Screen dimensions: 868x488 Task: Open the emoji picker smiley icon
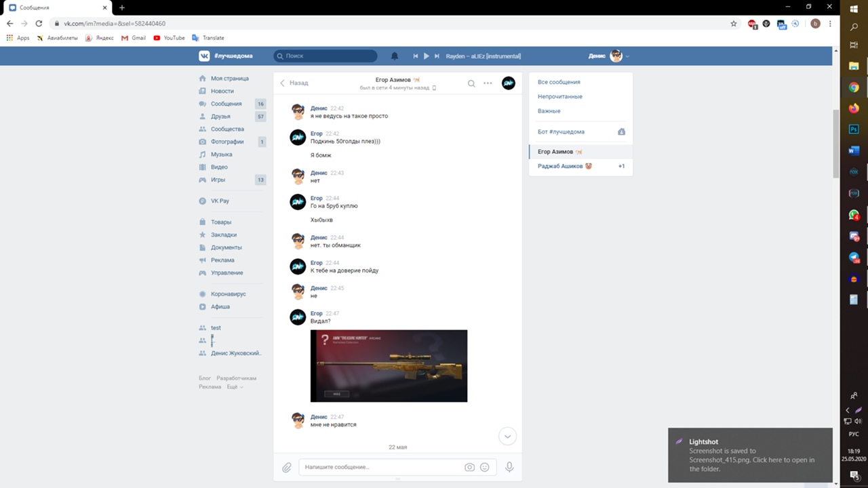pyautogui.click(x=485, y=467)
